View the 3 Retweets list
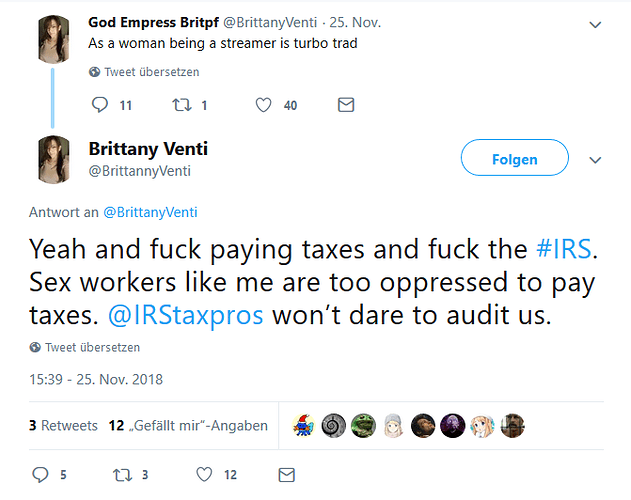The width and height of the screenshot is (631, 500). pyautogui.click(x=60, y=425)
